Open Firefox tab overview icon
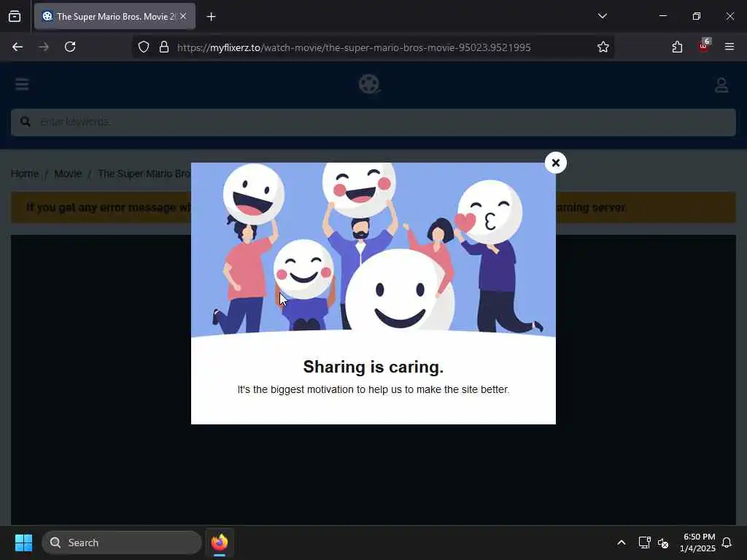747x560 pixels. click(x=15, y=17)
